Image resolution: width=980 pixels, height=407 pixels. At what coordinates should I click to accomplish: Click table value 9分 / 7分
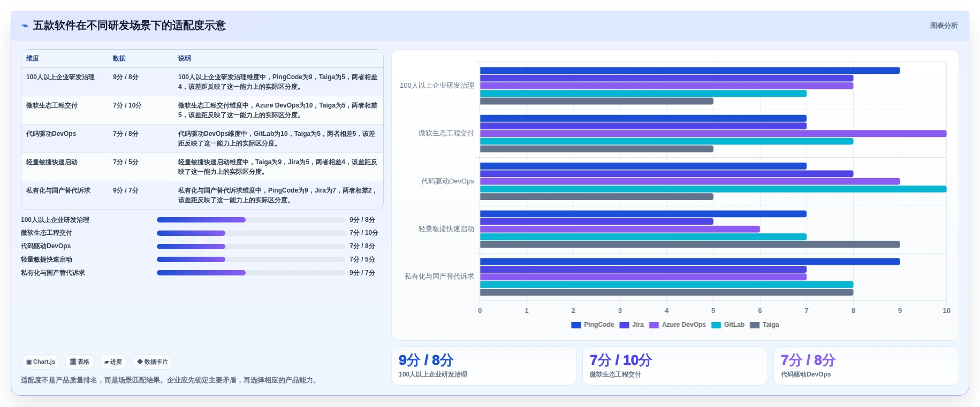click(x=126, y=190)
